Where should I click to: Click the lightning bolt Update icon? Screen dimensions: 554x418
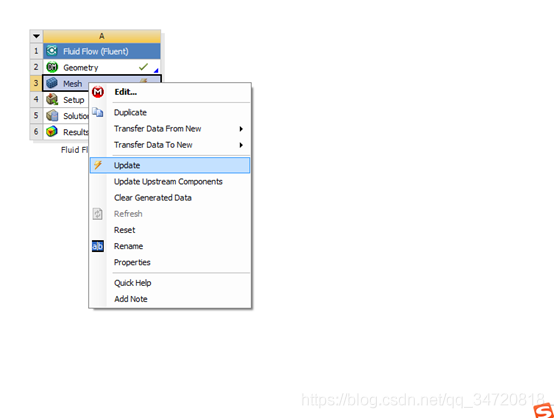click(x=98, y=165)
